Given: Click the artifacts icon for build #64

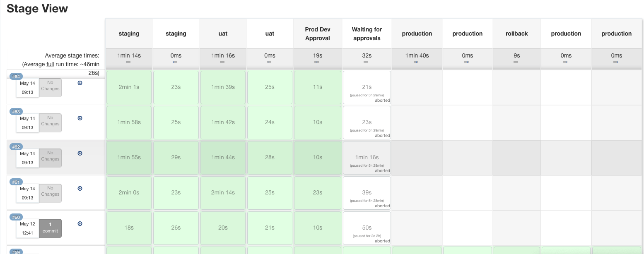Looking at the screenshot, I should point(80,83).
